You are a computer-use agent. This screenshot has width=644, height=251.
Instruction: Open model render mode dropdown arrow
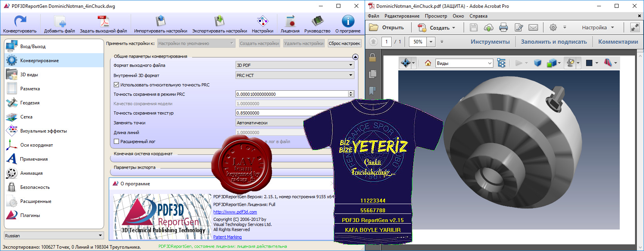[x=559, y=63]
